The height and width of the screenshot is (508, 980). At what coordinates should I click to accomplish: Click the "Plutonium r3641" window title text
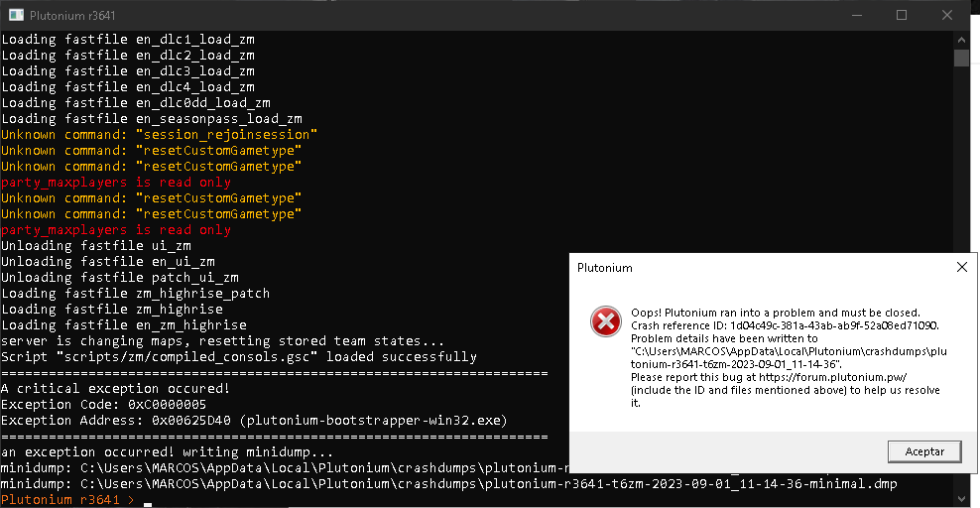[x=72, y=16]
